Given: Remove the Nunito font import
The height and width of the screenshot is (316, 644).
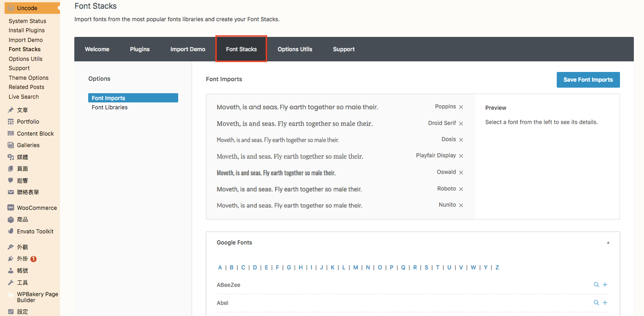Looking at the screenshot, I should pos(461,205).
